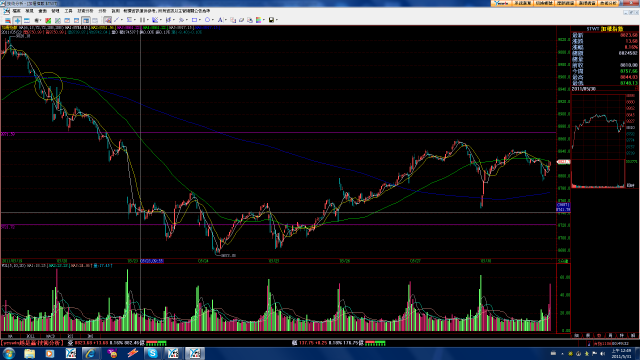
Task: Expand the save icon dropdown arrow
Action: pyautogui.click(x=277, y=20)
